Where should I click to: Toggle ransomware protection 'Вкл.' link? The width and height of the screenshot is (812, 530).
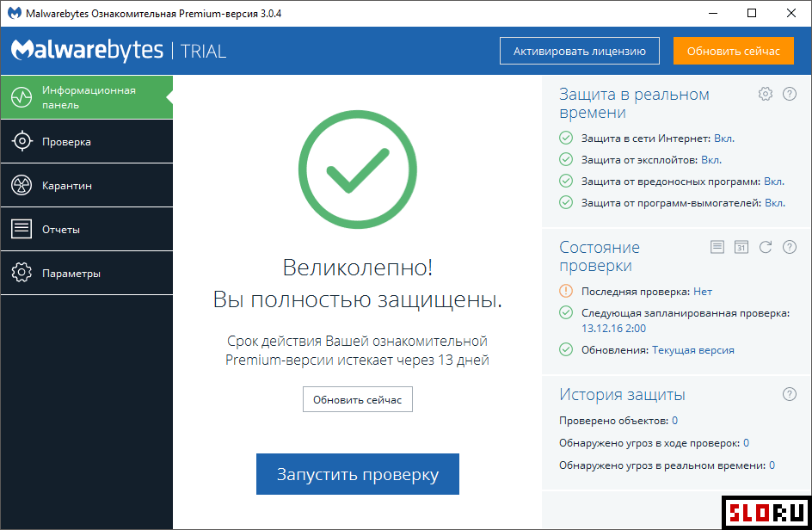click(775, 203)
